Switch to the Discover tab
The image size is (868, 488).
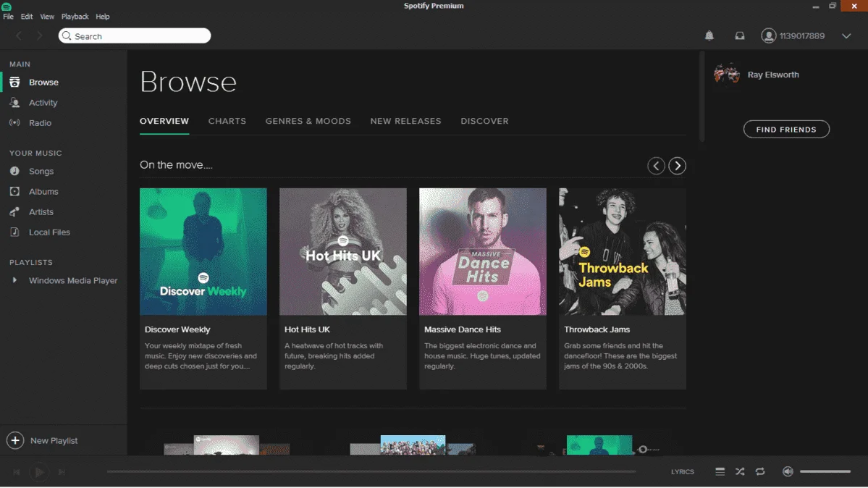484,121
